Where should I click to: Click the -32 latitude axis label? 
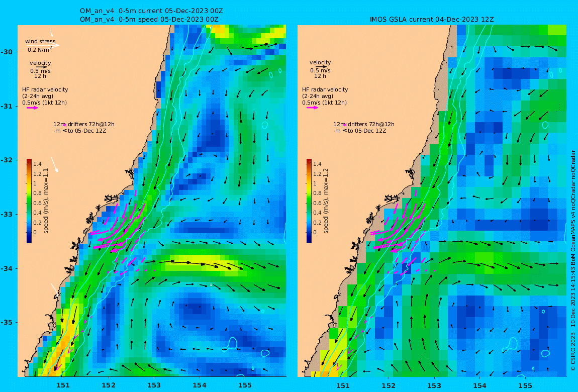click(6, 160)
